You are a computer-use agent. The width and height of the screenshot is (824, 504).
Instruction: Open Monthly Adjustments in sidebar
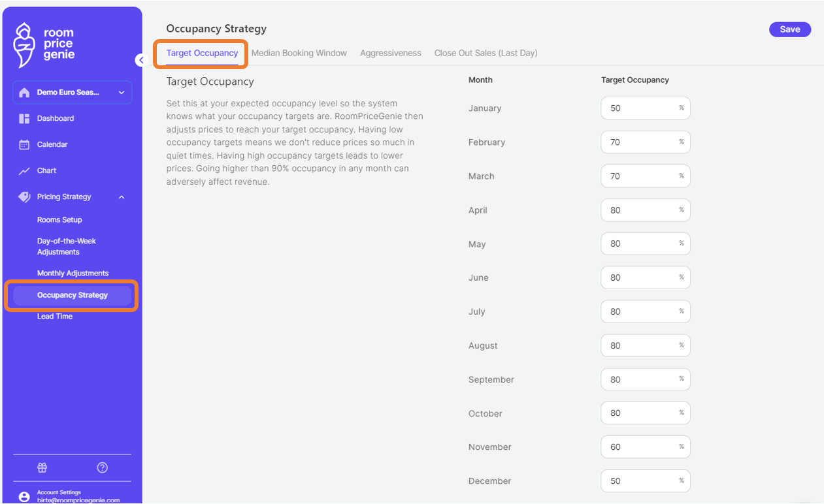(73, 274)
